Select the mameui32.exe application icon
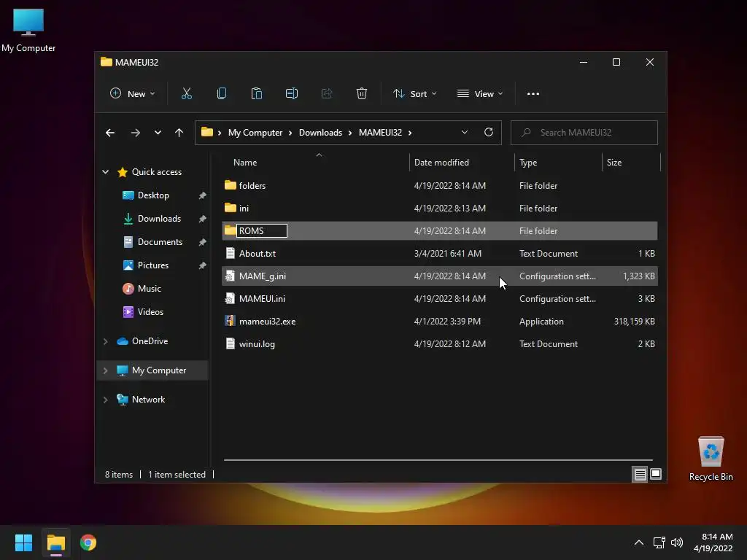Viewport: 747px width, 560px height. click(x=230, y=321)
